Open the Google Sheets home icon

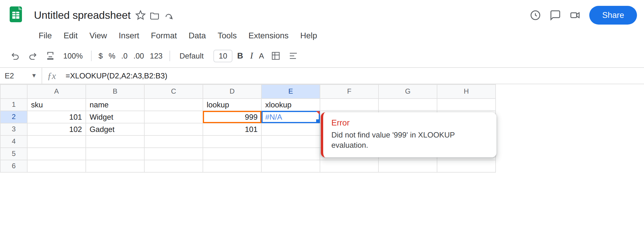pos(16,15)
